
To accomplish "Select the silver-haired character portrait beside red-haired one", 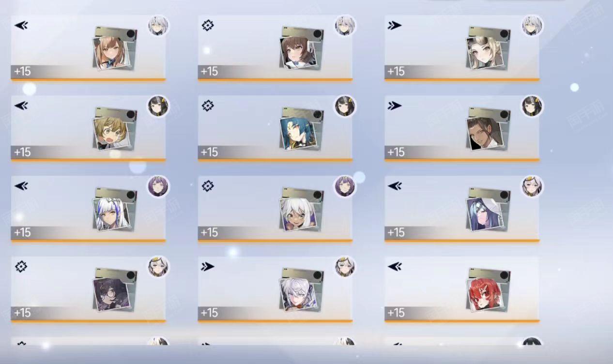I will pyautogui.click(x=298, y=294).
